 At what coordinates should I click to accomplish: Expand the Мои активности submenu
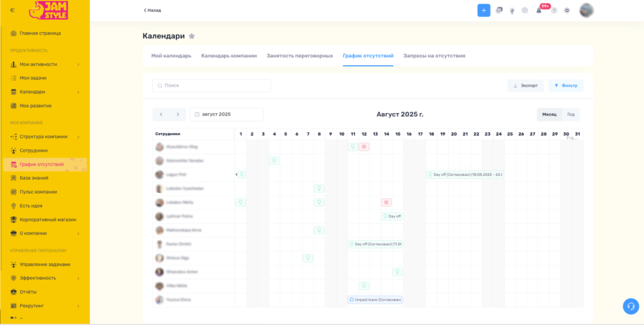click(x=78, y=64)
